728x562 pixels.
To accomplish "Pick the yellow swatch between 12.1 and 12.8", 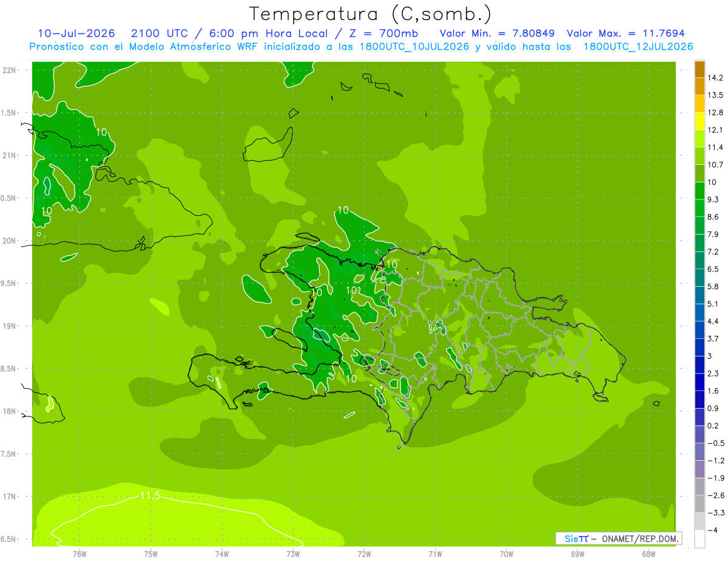I will [x=699, y=121].
